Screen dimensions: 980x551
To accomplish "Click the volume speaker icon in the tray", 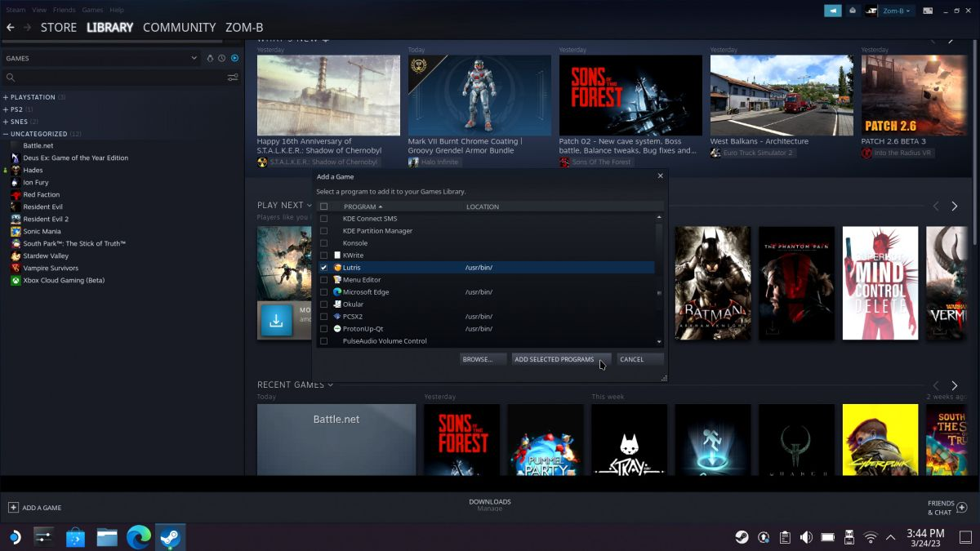I will [x=805, y=536].
